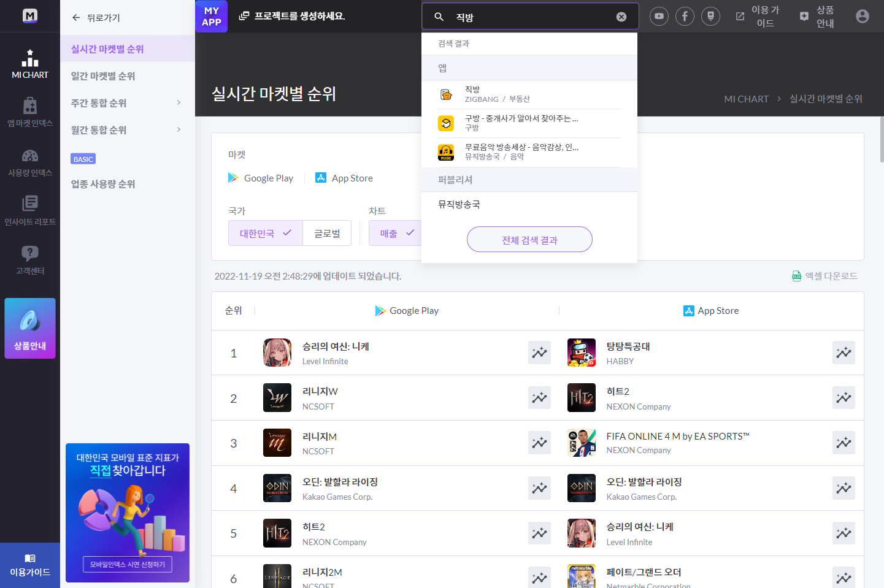Click the MY APP button
The height and width of the screenshot is (588, 884).
(x=211, y=16)
